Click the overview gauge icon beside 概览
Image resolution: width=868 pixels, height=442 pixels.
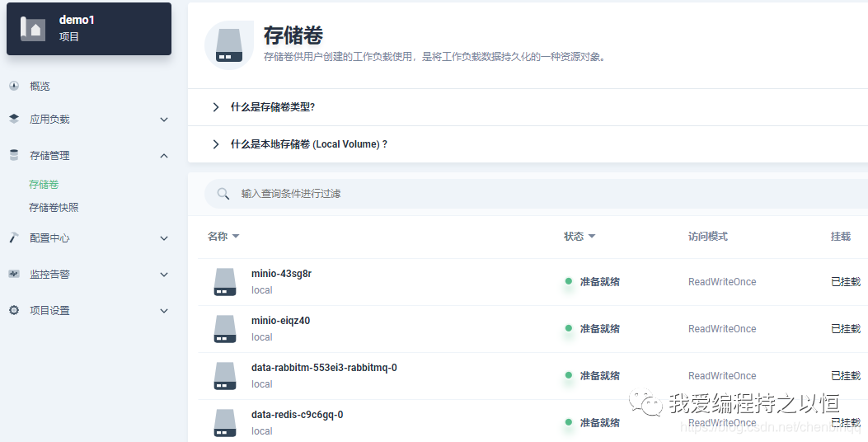click(x=14, y=86)
